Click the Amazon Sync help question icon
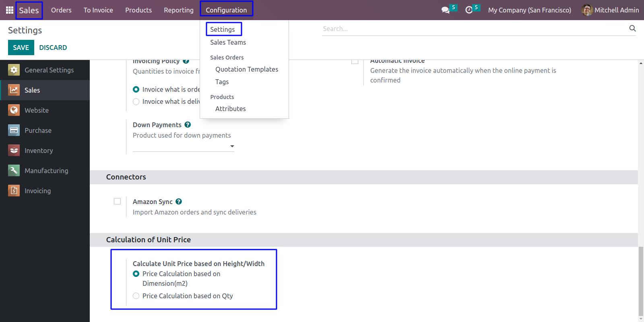 pos(179,202)
